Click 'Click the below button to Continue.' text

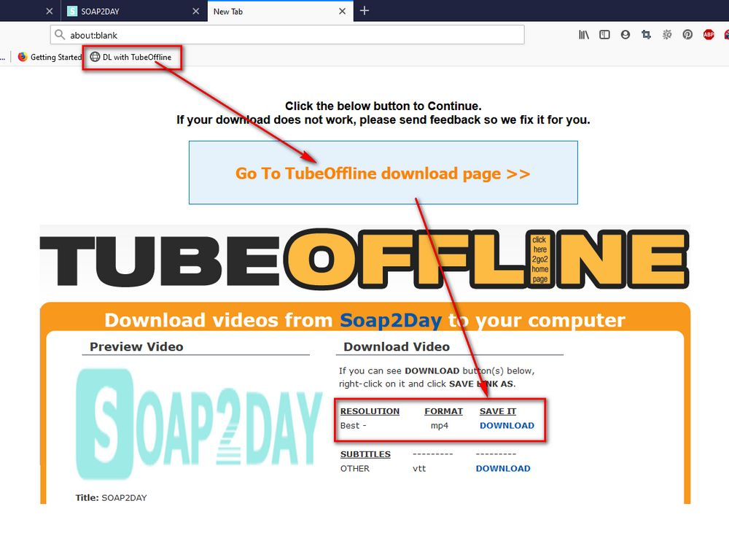[x=383, y=106]
